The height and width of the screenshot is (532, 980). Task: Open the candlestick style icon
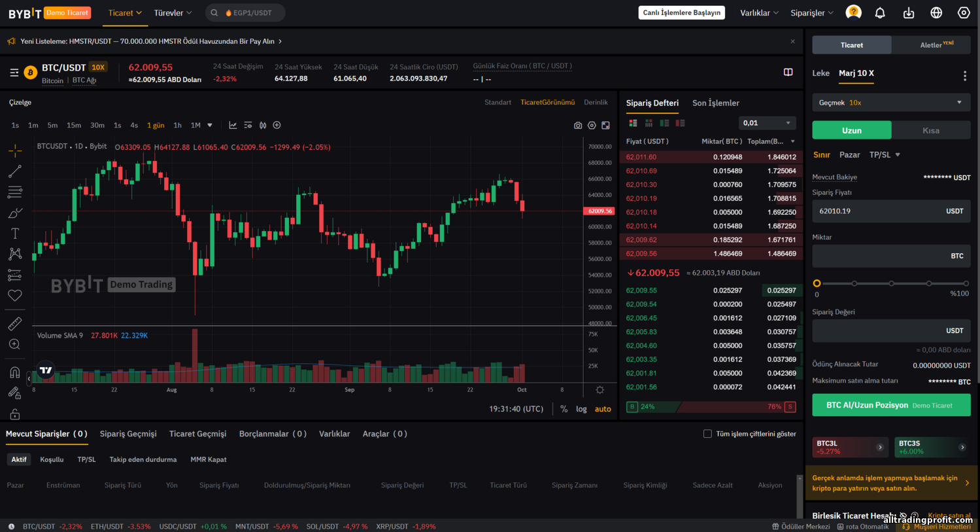coord(263,125)
